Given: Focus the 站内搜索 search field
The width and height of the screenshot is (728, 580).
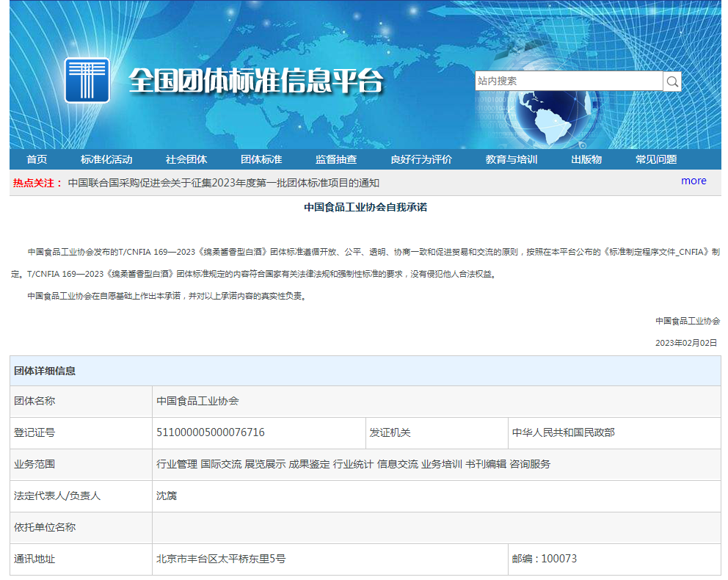Looking at the screenshot, I should point(568,81).
